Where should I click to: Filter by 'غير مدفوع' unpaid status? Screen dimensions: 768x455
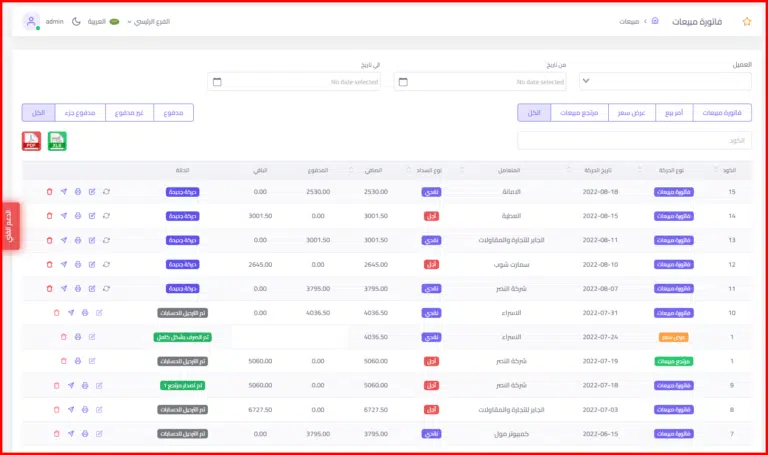tap(128, 113)
